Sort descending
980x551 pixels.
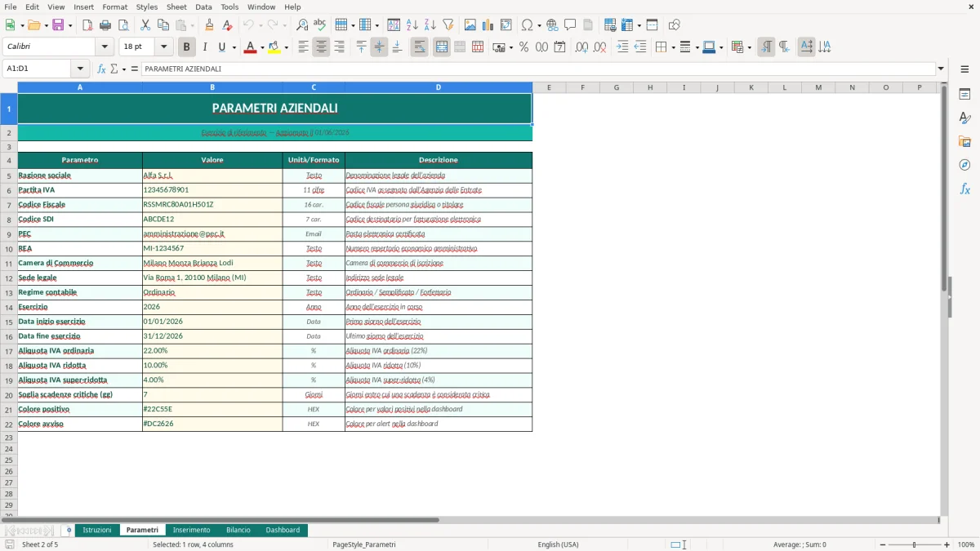[430, 25]
